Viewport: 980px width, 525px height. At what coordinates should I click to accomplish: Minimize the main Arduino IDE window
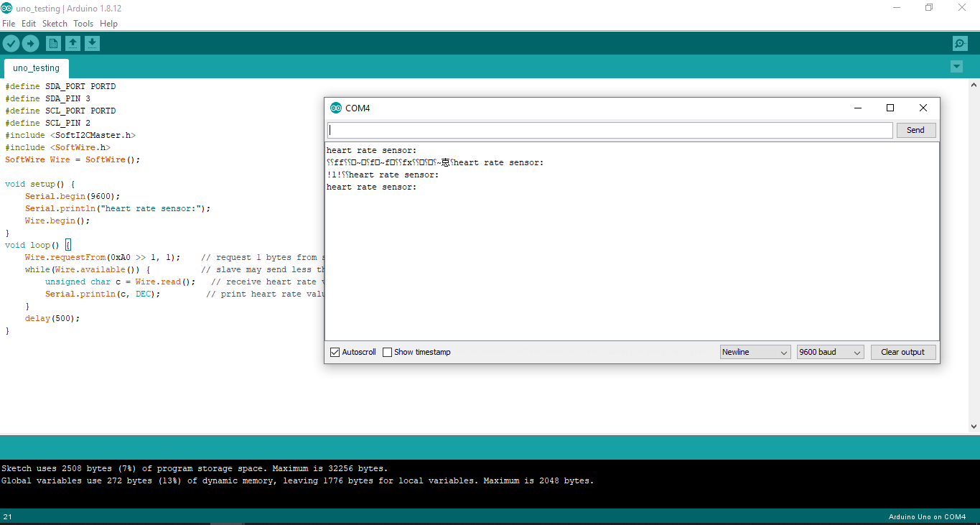coord(897,8)
